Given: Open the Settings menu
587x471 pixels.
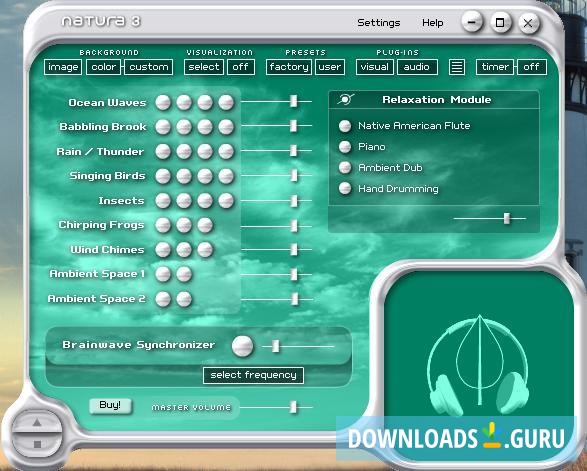Looking at the screenshot, I should [x=378, y=23].
